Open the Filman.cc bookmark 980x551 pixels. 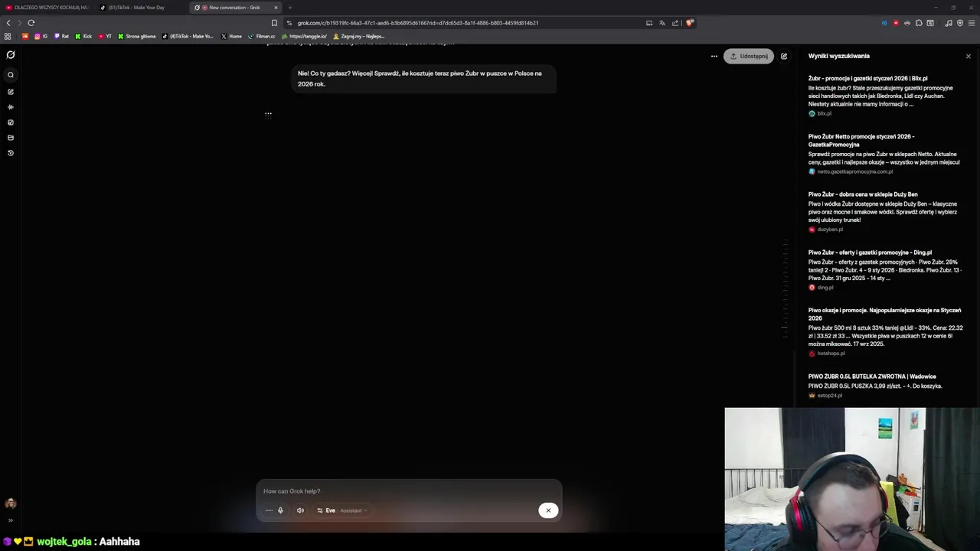click(x=262, y=36)
